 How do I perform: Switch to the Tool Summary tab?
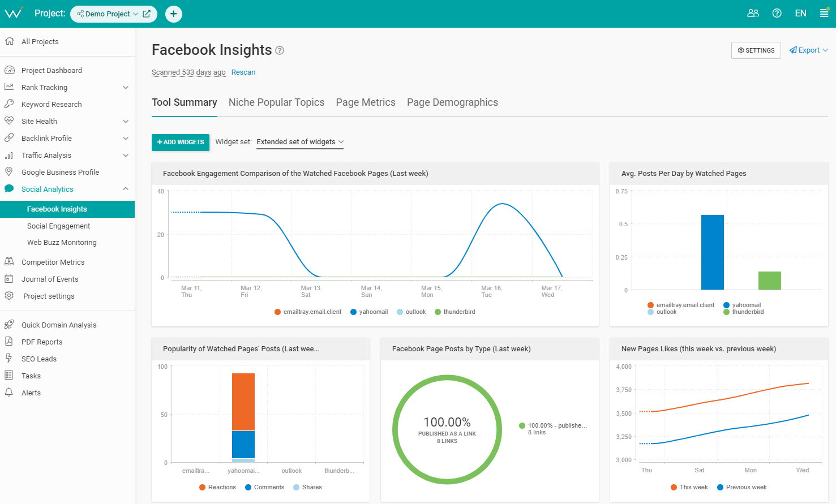click(x=185, y=102)
